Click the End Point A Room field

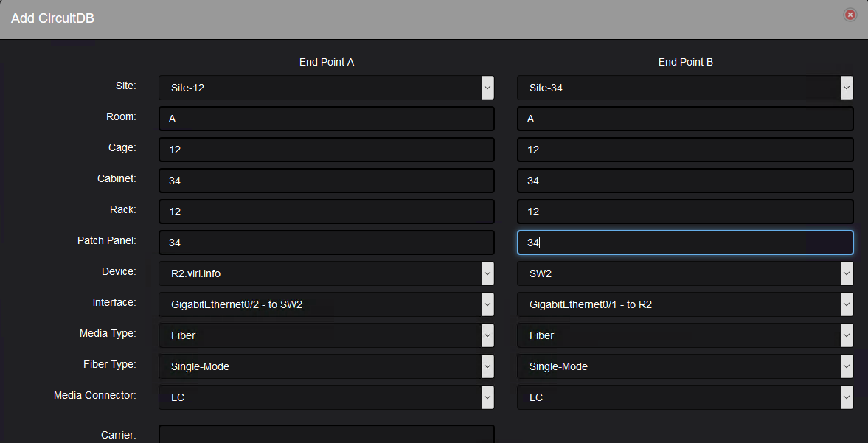pyautogui.click(x=326, y=119)
